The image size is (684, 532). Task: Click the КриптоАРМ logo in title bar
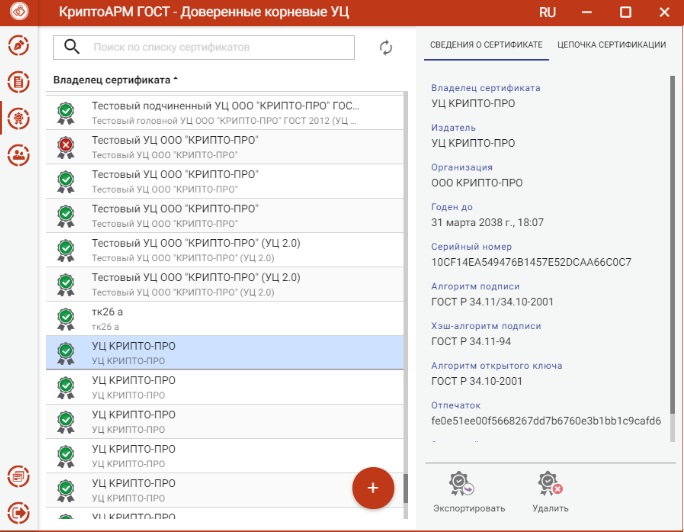coord(19,13)
